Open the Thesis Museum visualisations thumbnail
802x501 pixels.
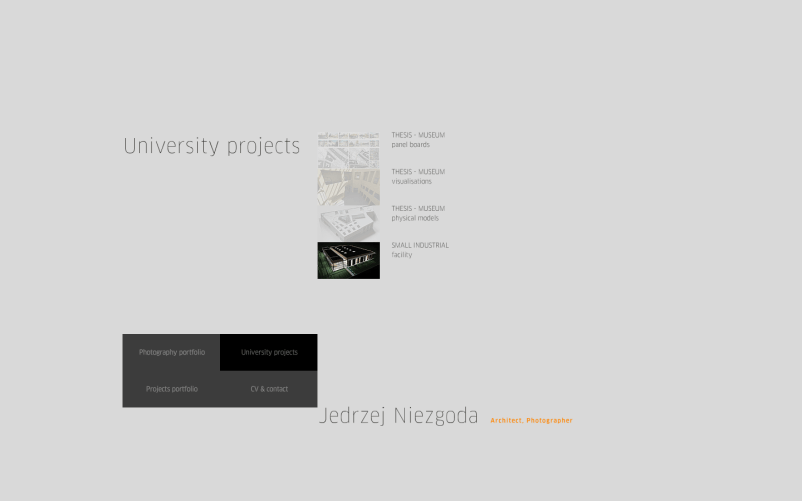[x=348, y=187]
